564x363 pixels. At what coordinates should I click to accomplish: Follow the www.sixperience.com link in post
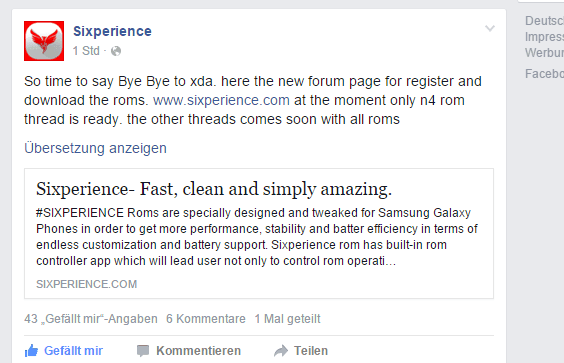[221, 100]
